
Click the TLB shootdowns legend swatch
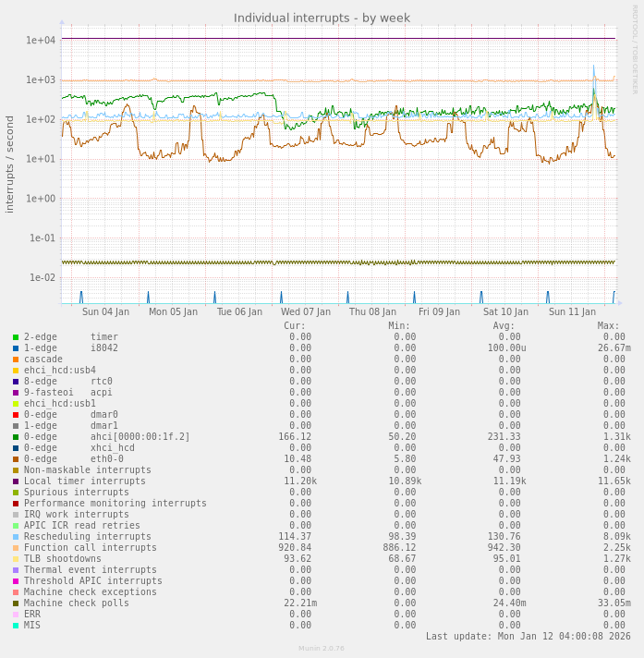click(x=16, y=559)
